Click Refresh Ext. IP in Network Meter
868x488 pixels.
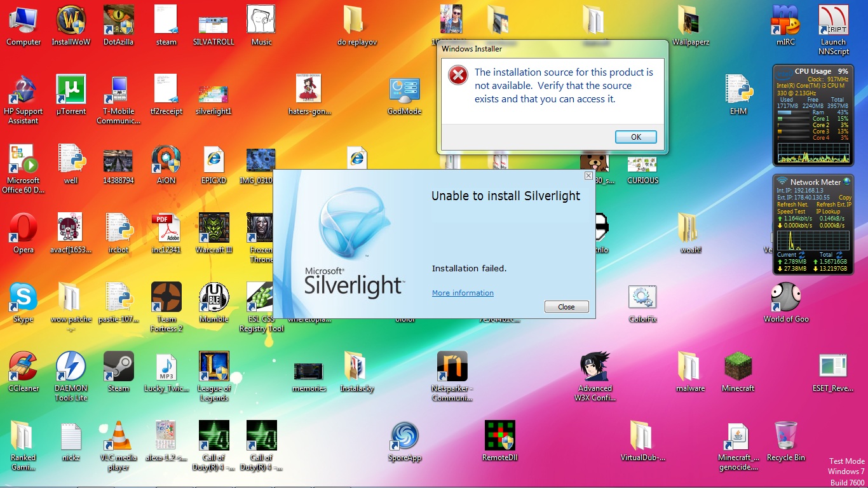(x=834, y=205)
